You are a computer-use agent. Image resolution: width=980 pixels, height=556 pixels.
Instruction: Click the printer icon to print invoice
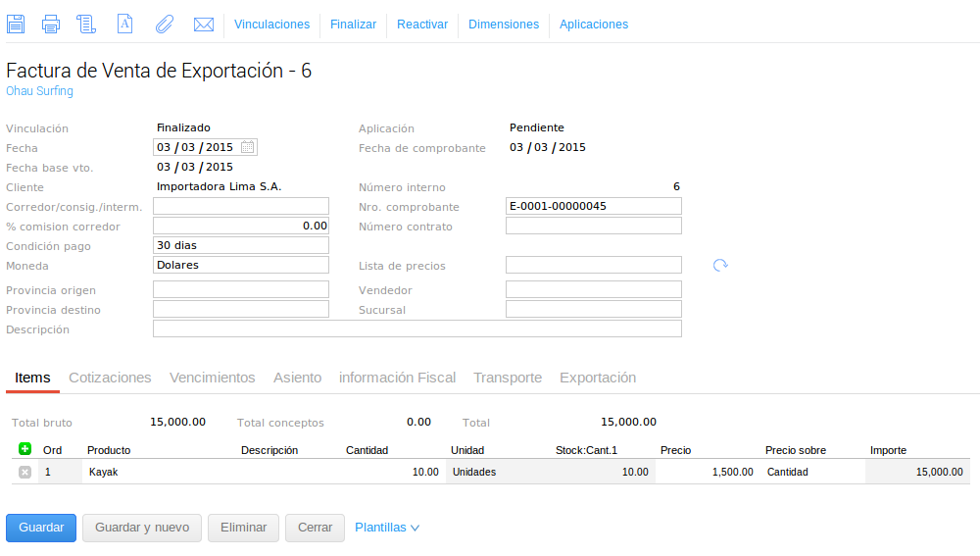click(x=51, y=25)
